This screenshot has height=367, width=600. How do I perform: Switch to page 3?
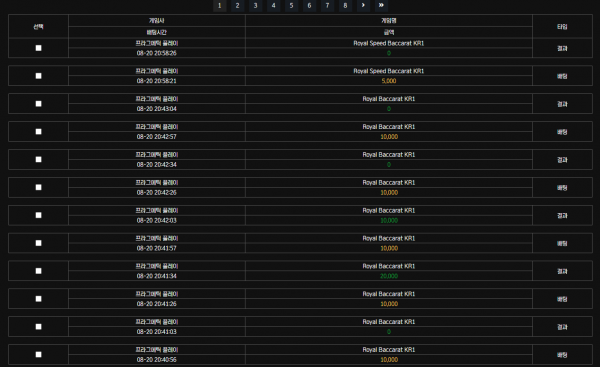(x=255, y=5)
